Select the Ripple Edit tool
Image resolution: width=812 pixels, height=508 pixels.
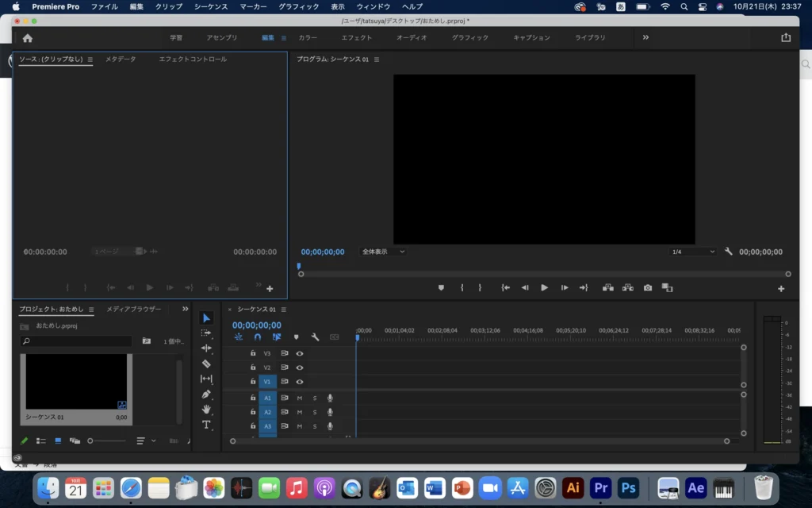(206, 348)
